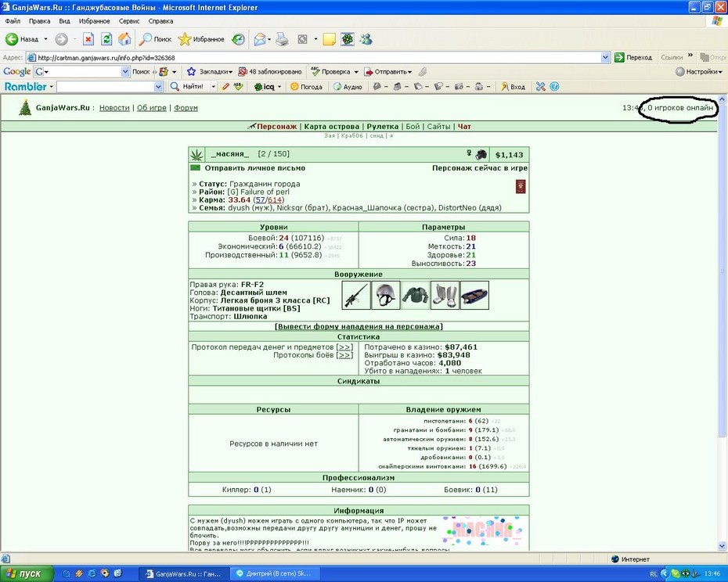Image resolution: width=728 pixels, height=582 pixels.
Task: Expand the Rambler search field dropdown
Action: 158,87
